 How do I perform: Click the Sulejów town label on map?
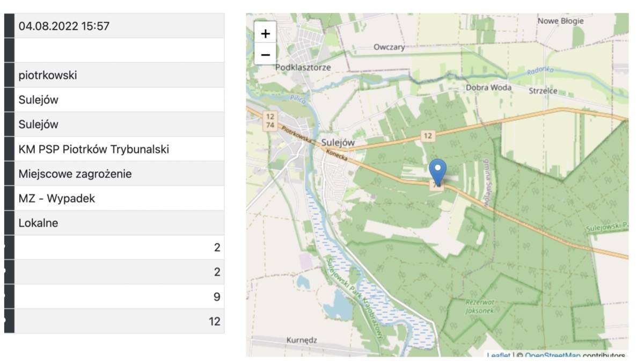tap(338, 142)
